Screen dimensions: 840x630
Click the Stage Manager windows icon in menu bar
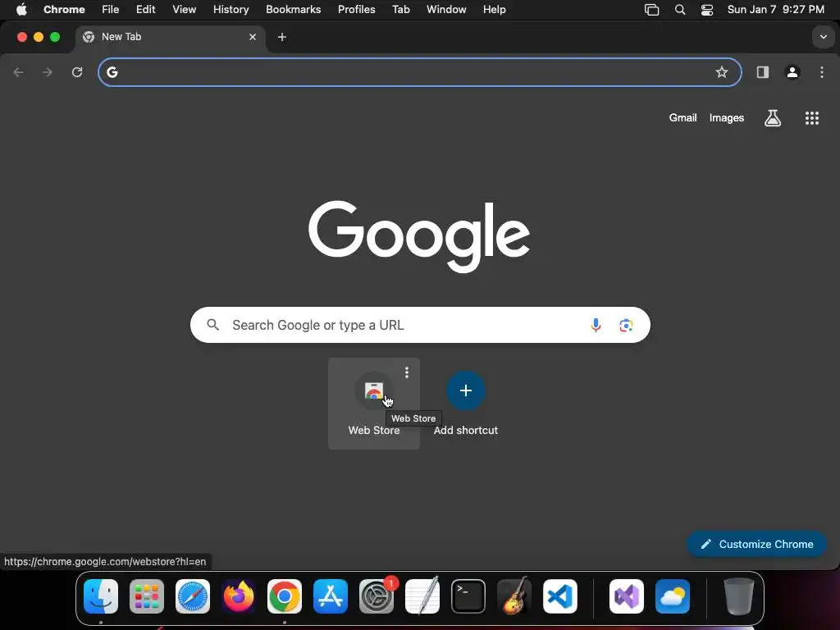coord(651,10)
